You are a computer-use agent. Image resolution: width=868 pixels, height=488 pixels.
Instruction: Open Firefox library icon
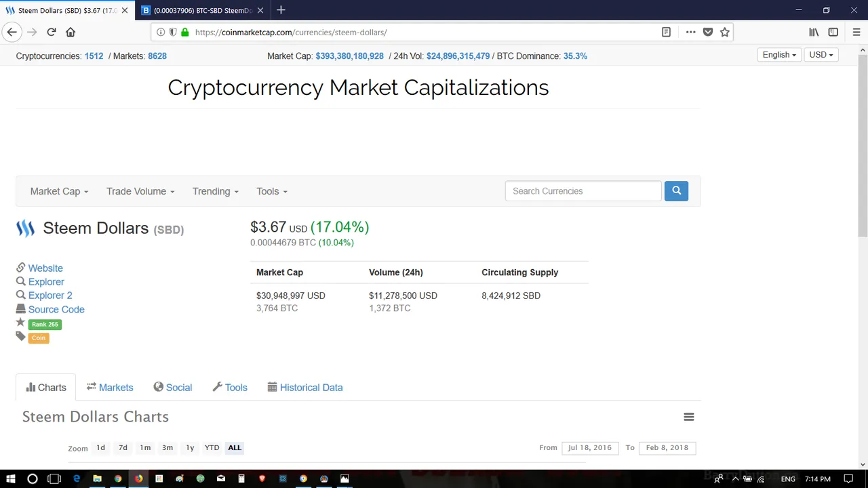coord(814,32)
